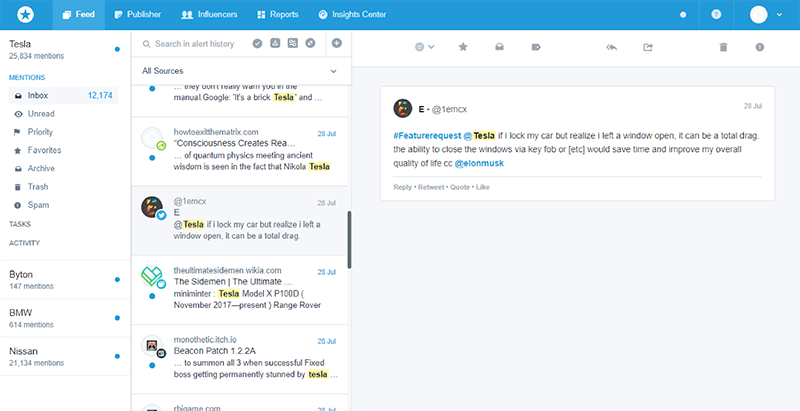Click the reply-all arrow icon
This screenshot has height=411, width=800.
pyautogui.click(x=611, y=47)
